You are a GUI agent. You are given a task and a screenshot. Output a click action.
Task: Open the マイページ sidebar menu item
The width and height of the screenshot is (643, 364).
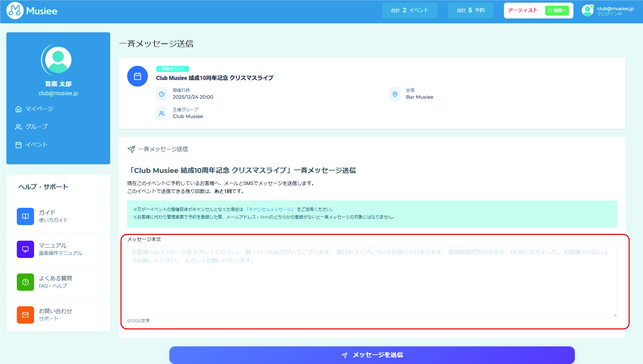(39, 109)
